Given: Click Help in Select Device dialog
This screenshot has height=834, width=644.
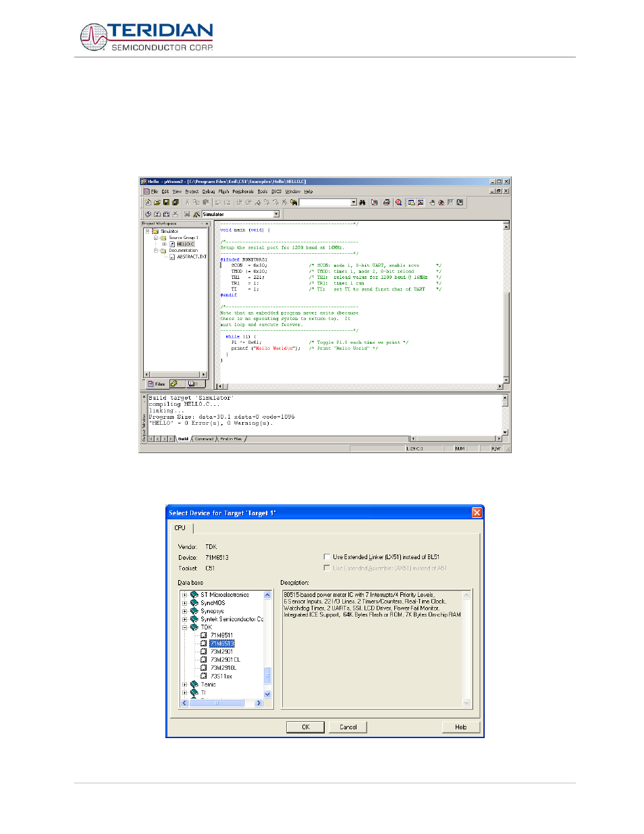Looking at the screenshot, I should pyautogui.click(x=461, y=727).
